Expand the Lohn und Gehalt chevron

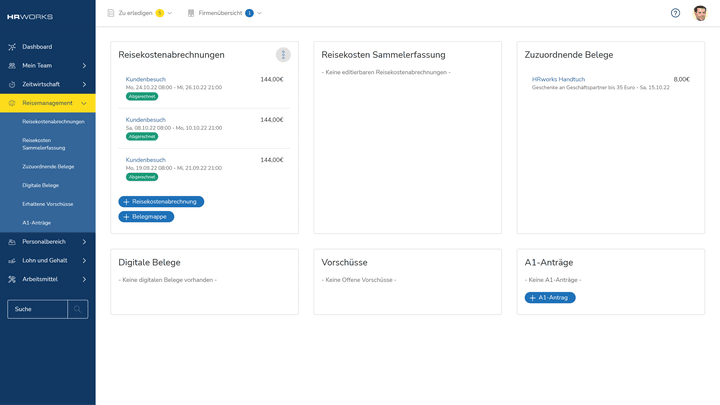coord(84,261)
